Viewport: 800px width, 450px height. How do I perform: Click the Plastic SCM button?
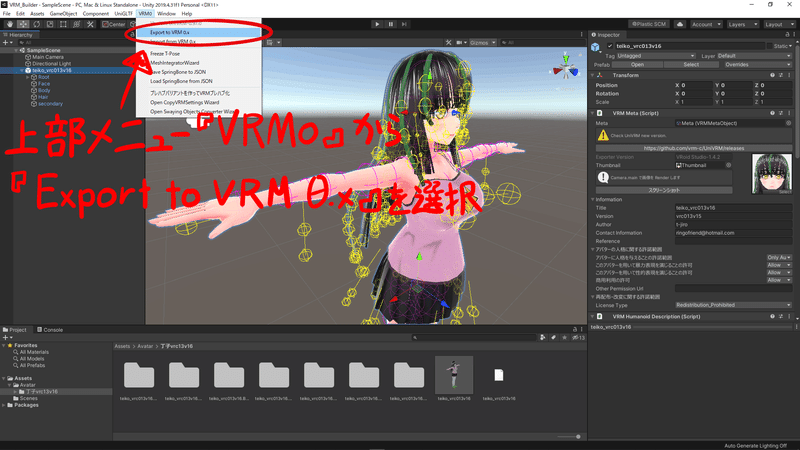(649, 24)
